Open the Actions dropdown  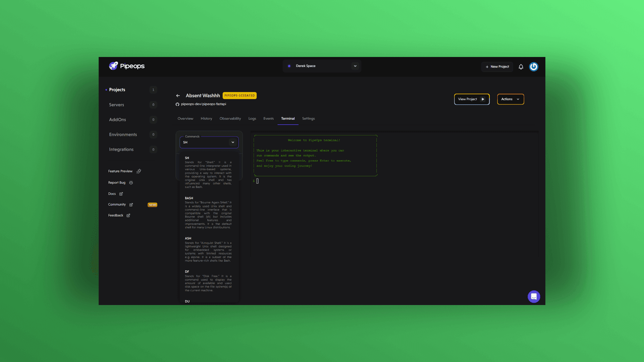point(510,99)
